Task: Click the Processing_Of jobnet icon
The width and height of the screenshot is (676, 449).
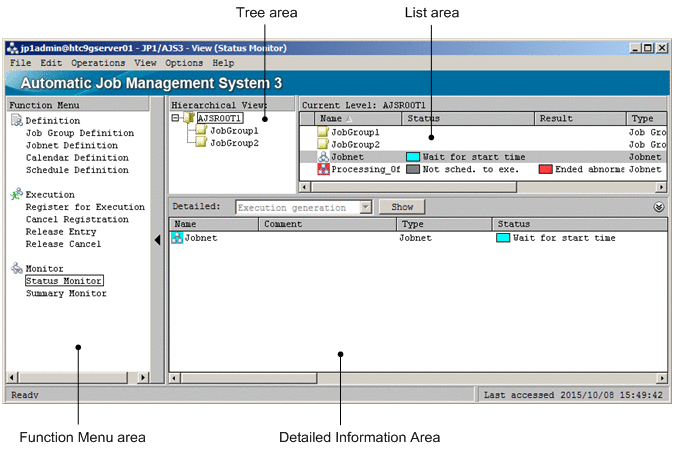Action: tap(323, 170)
